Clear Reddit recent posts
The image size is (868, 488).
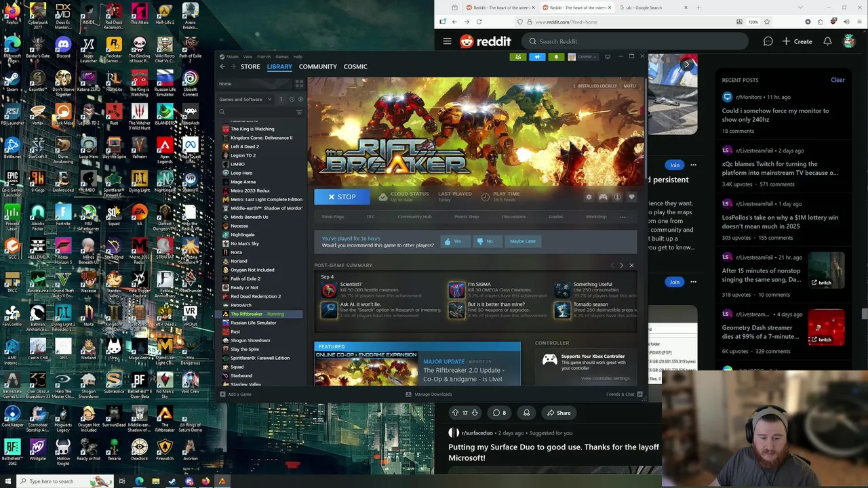pos(837,80)
